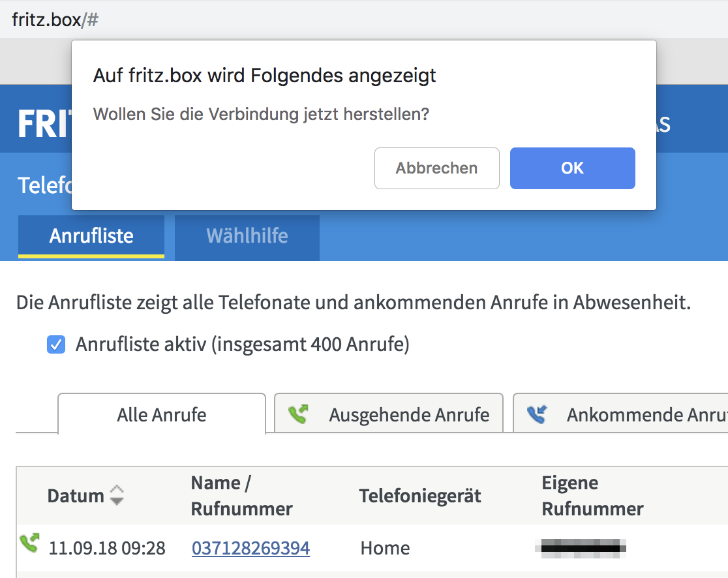Toggle the Anrufliste aktiv checkbox
This screenshot has height=578, width=728.
(56, 344)
